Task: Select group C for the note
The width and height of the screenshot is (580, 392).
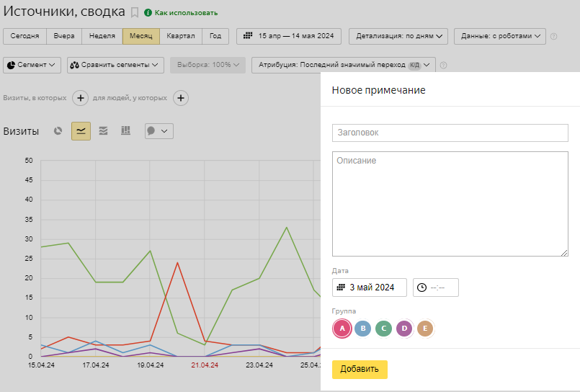Action: coord(384,329)
